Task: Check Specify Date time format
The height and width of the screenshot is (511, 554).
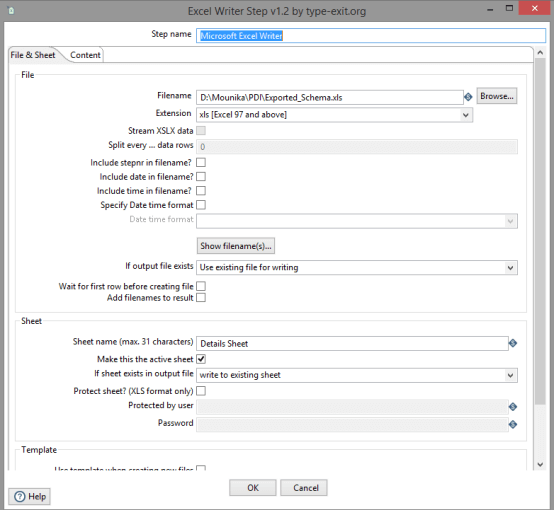Action: coord(201,205)
